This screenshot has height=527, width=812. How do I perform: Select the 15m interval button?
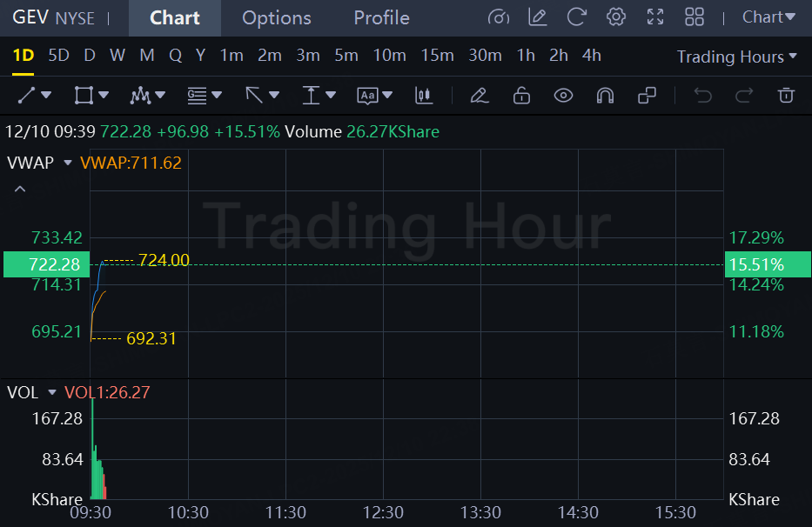click(437, 56)
